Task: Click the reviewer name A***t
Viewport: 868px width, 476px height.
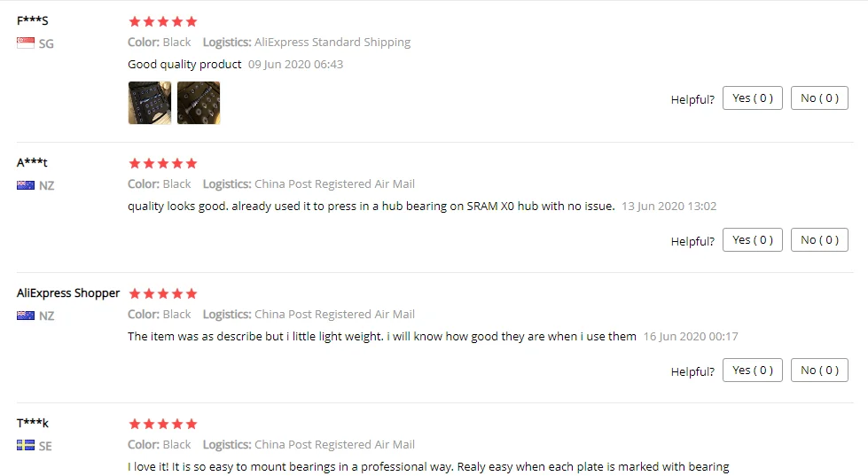Action: [32, 162]
